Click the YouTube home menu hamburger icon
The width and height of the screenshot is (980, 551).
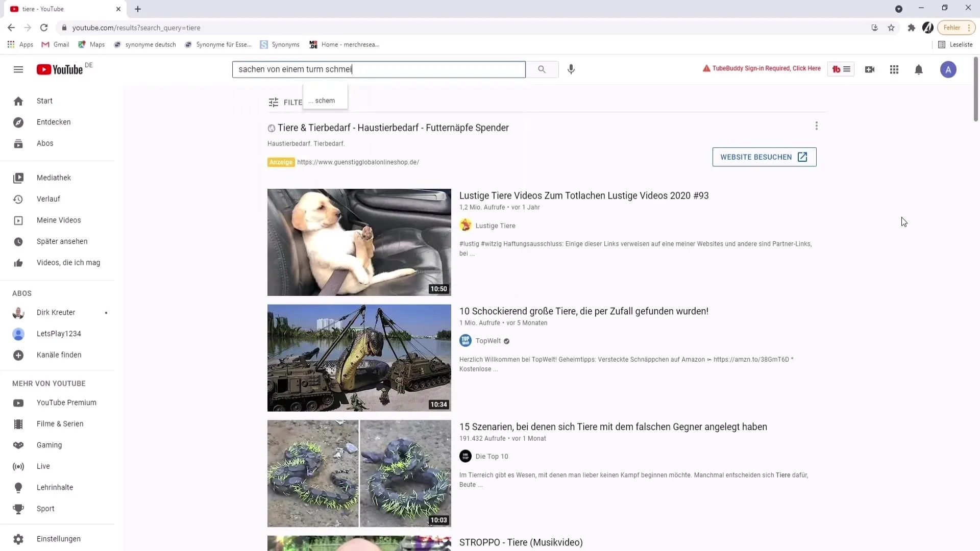pyautogui.click(x=18, y=69)
